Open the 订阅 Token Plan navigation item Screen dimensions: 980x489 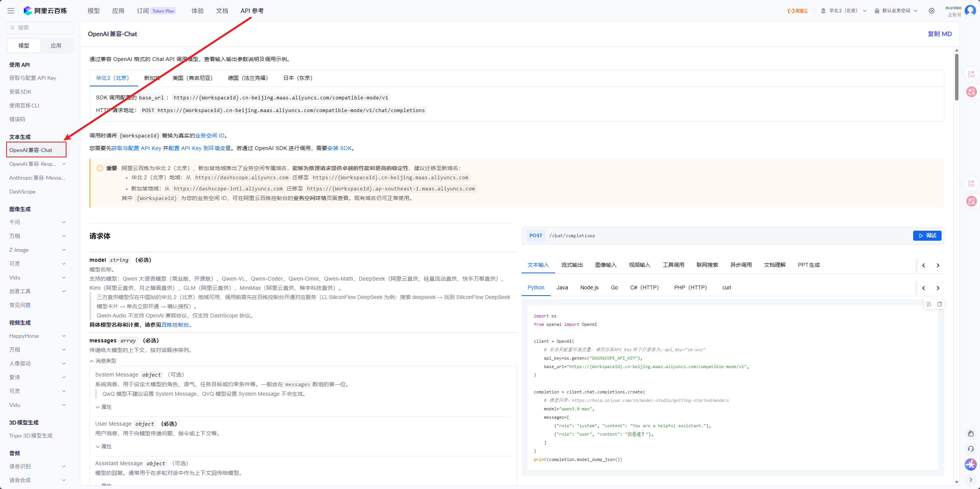pos(156,11)
